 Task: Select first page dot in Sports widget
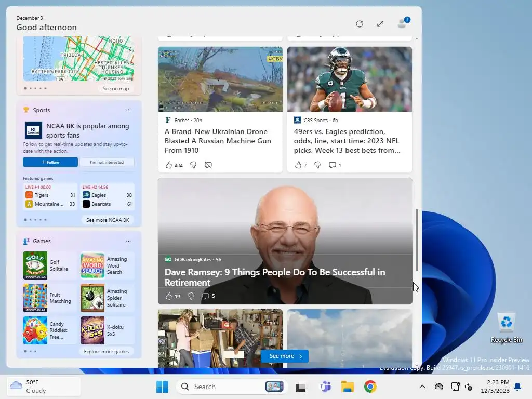click(25, 220)
